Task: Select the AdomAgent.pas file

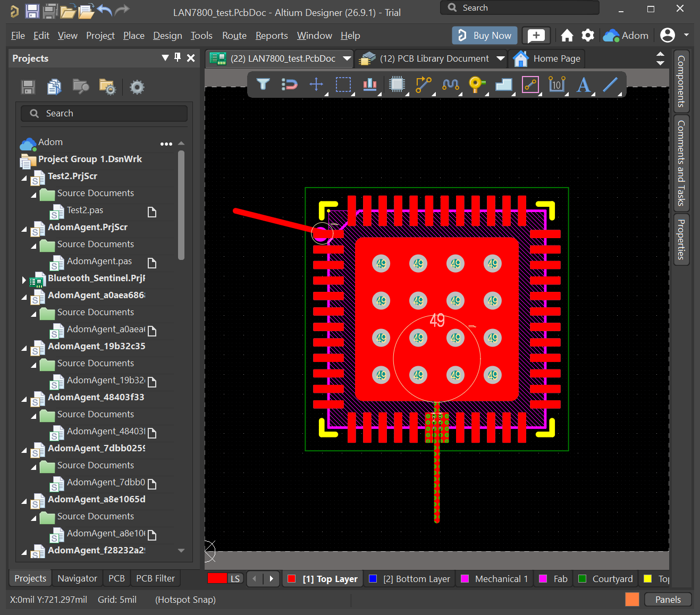Action: [x=99, y=261]
